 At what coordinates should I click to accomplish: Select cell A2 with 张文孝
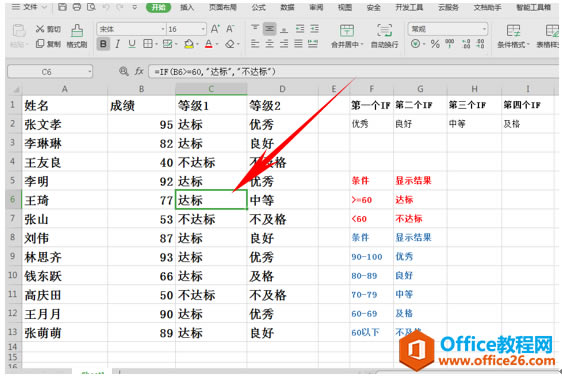pos(65,124)
